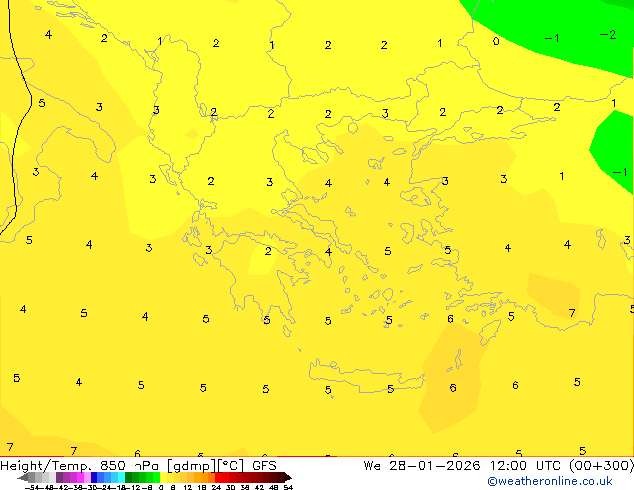Click the 'Height/Temp. 850 hPa' chart title

79,466
